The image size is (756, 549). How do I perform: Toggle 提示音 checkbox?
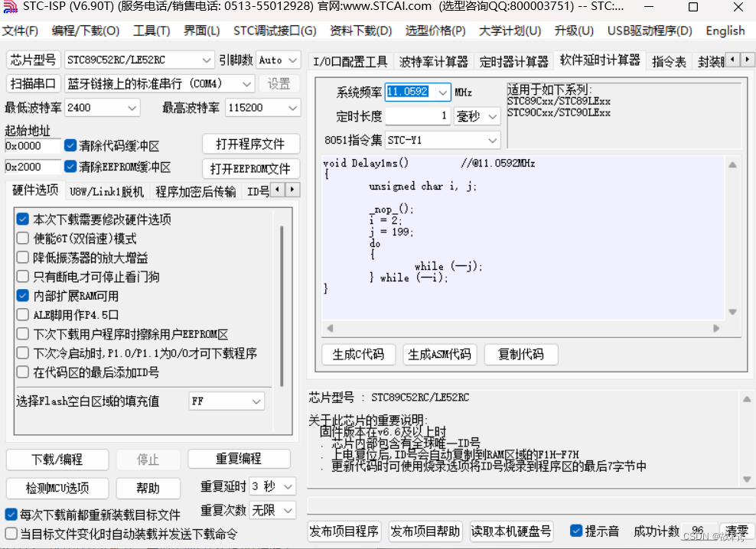point(575,531)
